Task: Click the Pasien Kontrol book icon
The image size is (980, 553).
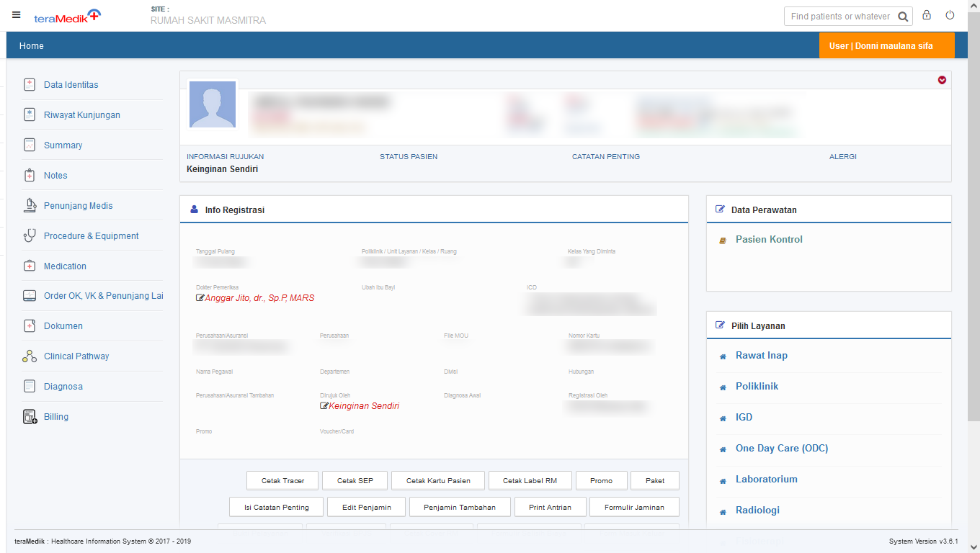Action: coord(723,240)
